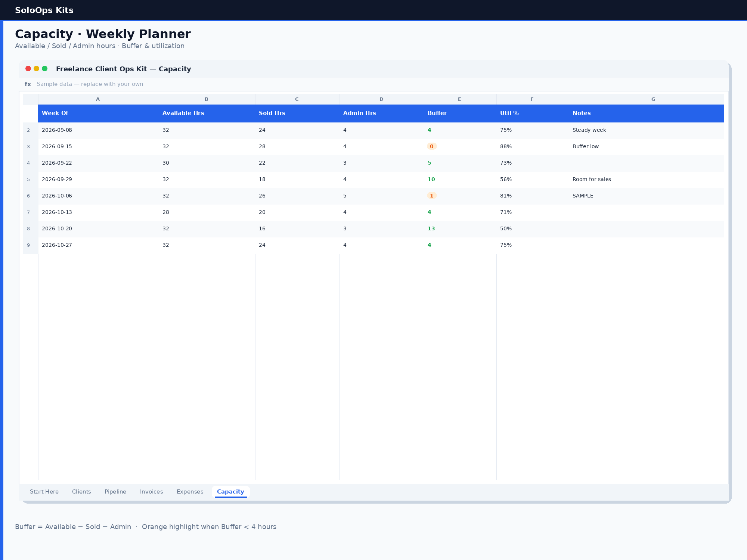Click the green window dot
Screen dimensions: 747x560
[45, 69]
